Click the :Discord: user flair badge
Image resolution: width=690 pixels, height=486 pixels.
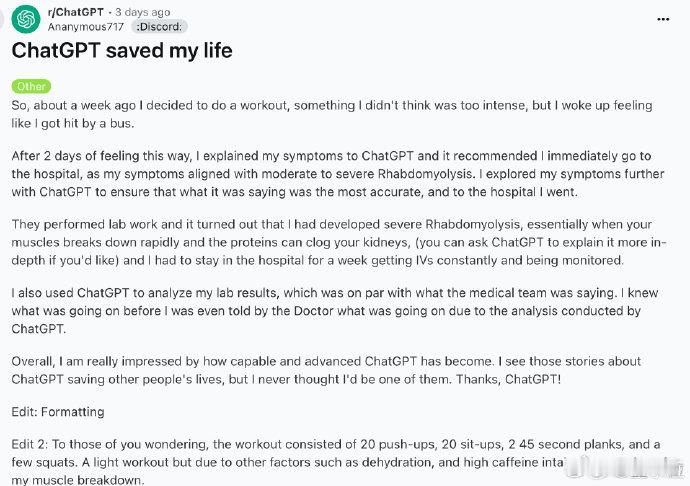point(159,27)
